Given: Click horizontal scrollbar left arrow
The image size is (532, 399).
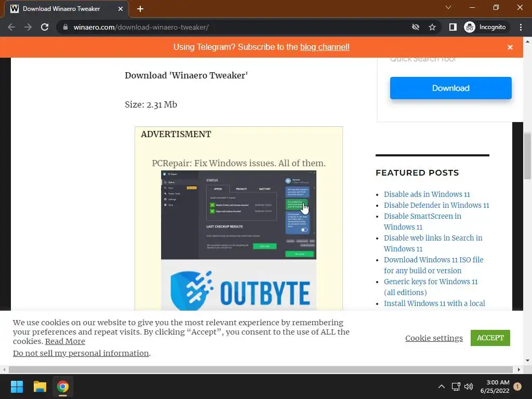Looking at the screenshot, I should coord(4,369).
